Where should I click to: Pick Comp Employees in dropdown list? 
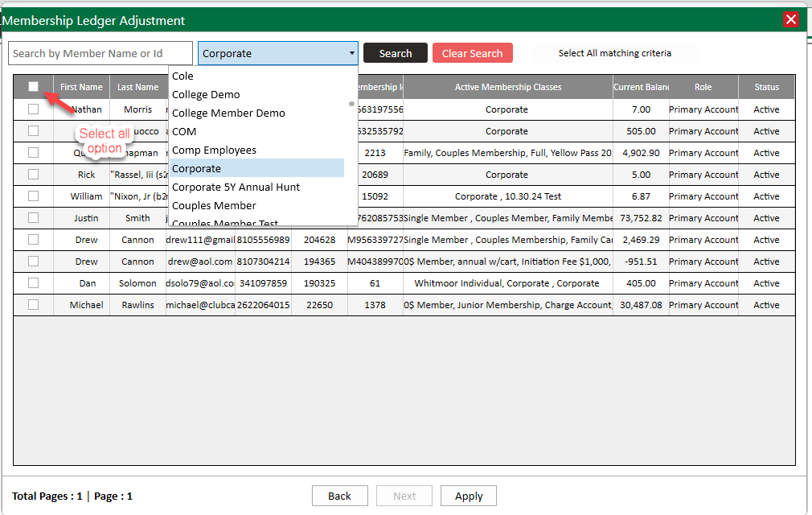(214, 150)
